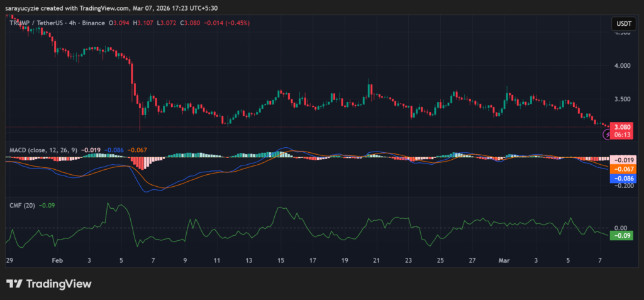Select the CMF (20) indicator legend
This screenshot has width=644, height=300.
click(21, 205)
